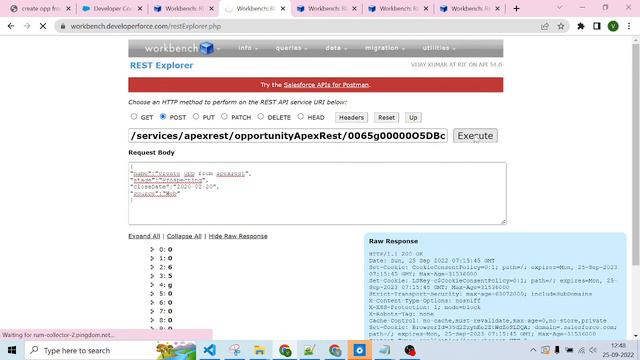The width and height of the screenshot is (640, 360).
Task: Select the GET method radio button
Action: click(x=134, y=117)
